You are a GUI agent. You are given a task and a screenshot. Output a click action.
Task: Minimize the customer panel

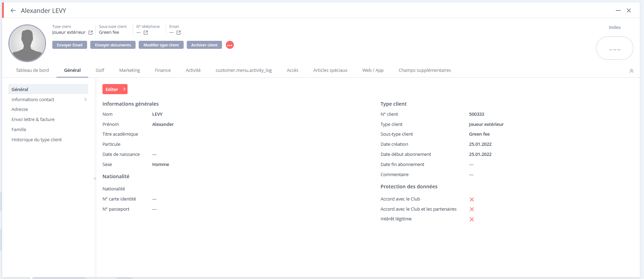(618, 10)
